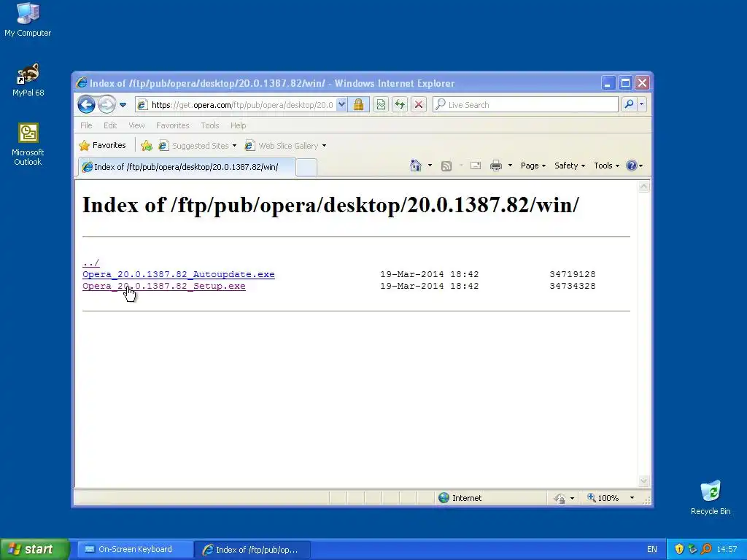Click the Read Mail icon
The width and height of the screenshot is (747, 560).
[x=476, y=166]
